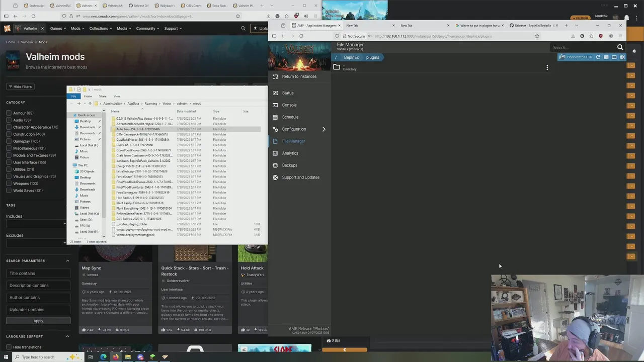Image resolution: width=644 pixels, height=362 pixels.
Task: Click Title contains input field
Action: click(x=38, y=274)
